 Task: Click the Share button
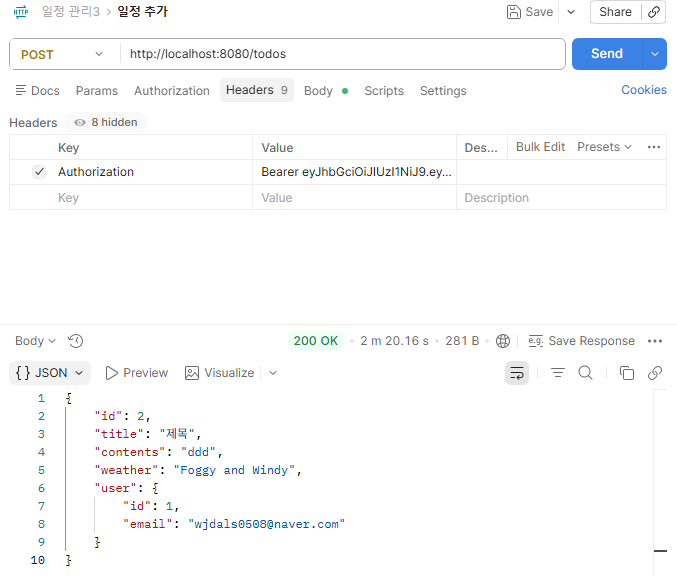(x=615, y=12)
